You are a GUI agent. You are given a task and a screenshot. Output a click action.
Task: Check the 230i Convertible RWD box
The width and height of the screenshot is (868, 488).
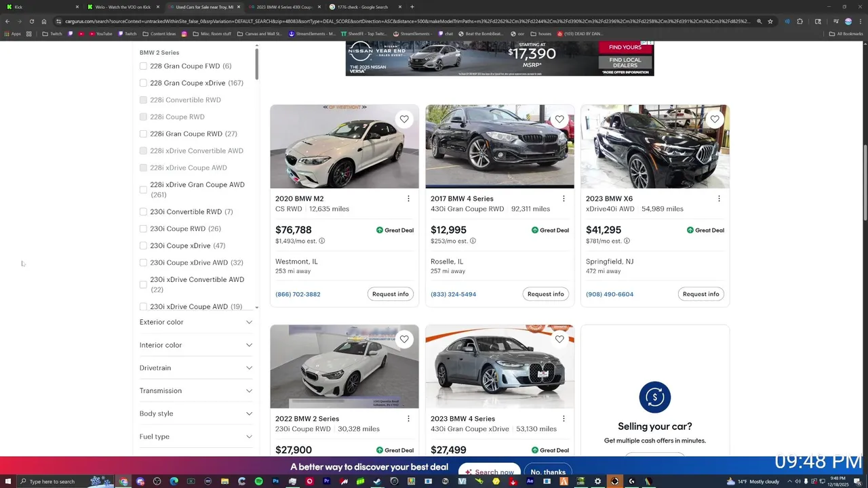[x=143, y=212]
